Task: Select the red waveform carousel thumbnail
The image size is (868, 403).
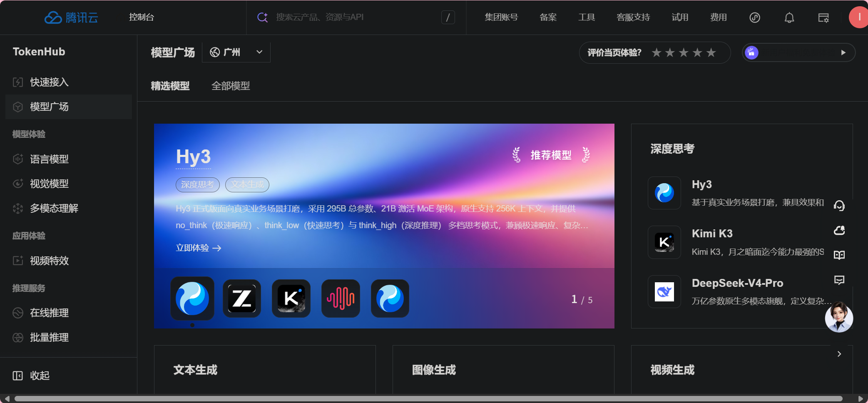Action: pyautogui.click(x=341, y=299)
